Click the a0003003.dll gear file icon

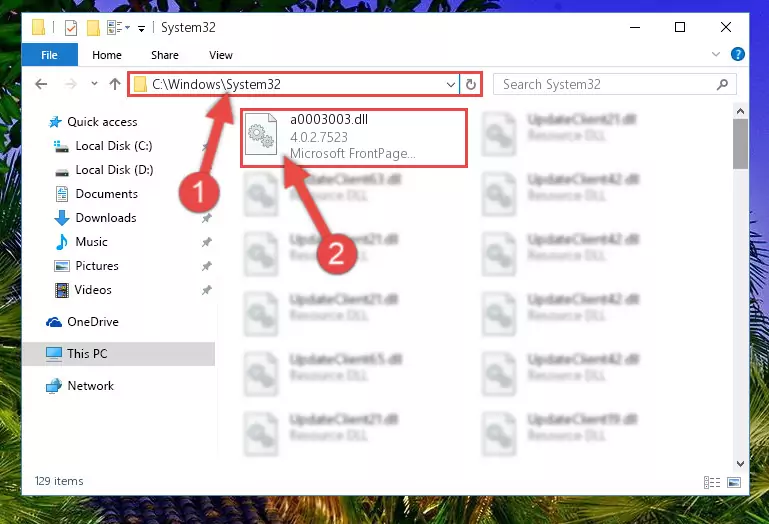(261, 134)
